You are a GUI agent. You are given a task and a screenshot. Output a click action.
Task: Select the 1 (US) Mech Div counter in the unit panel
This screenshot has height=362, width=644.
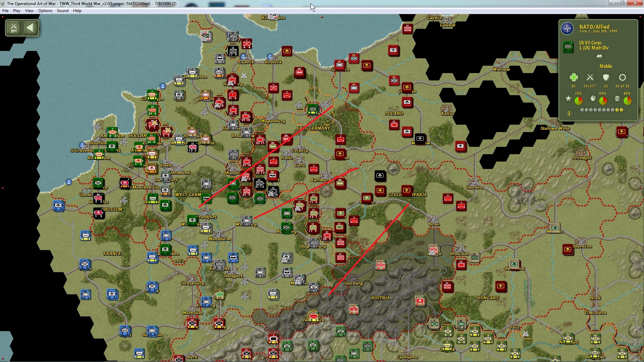(x=568, y=47)
